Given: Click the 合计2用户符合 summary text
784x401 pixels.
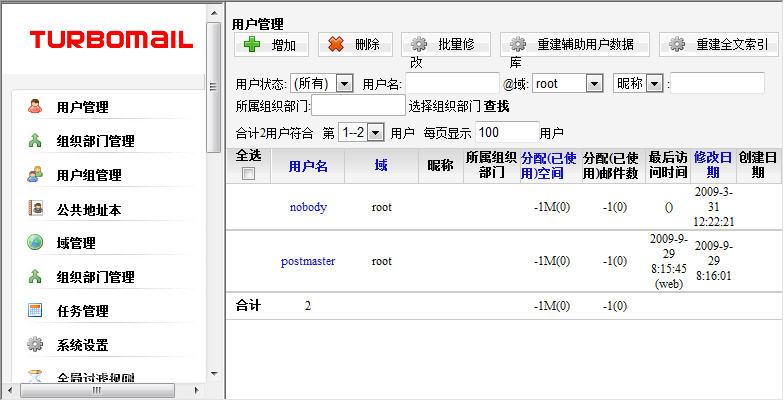Looking at the screenshot, I should point(274,133).
